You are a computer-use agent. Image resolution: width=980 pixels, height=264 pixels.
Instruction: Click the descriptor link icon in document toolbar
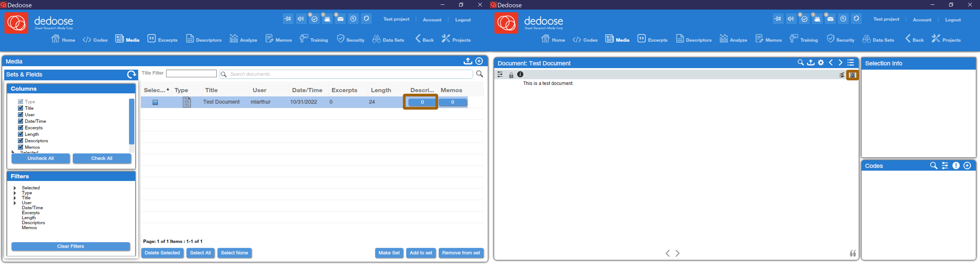[853, 75]
